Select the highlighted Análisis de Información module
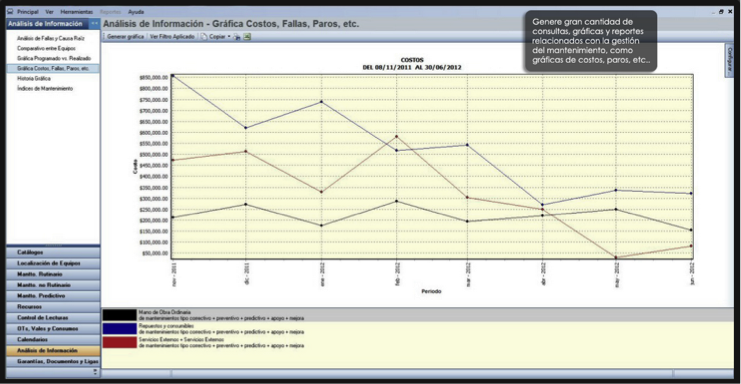The height and width of the screenshot is (384, 741). [53, 350]
